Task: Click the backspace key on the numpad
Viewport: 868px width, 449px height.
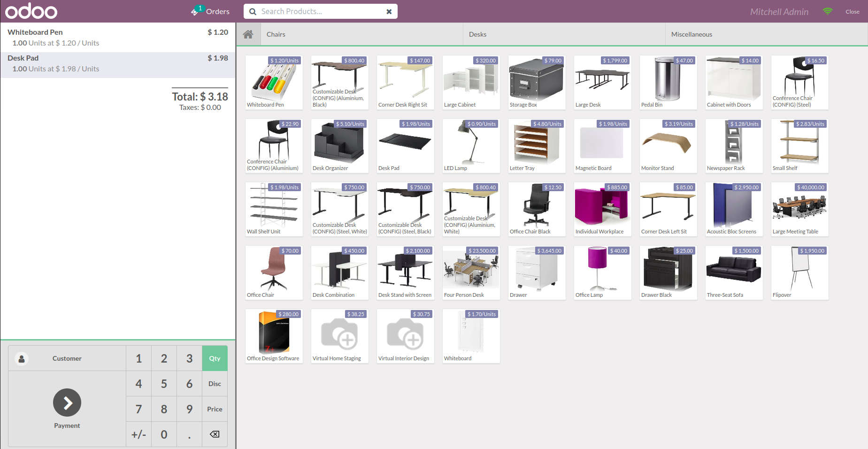Action: tap(215, 434)
